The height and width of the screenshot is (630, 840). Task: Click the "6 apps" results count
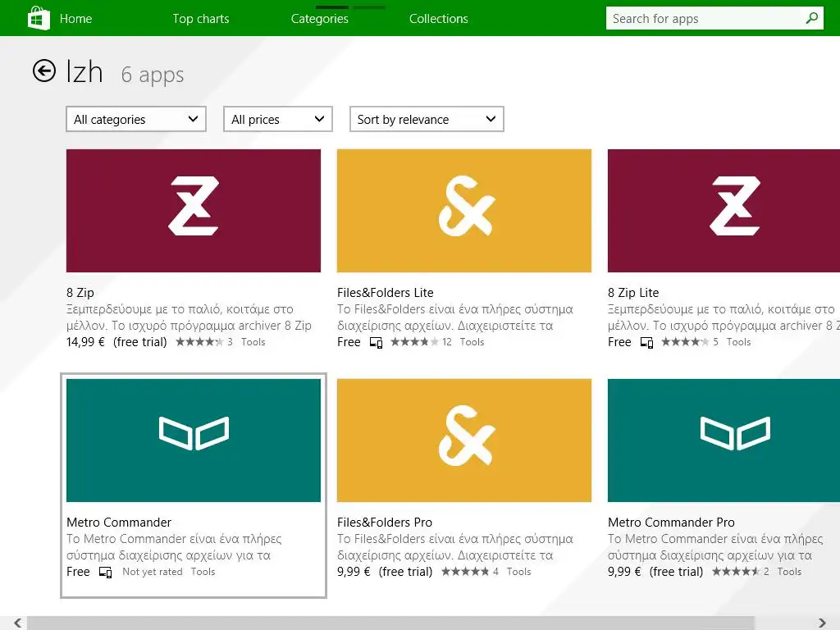152,75
